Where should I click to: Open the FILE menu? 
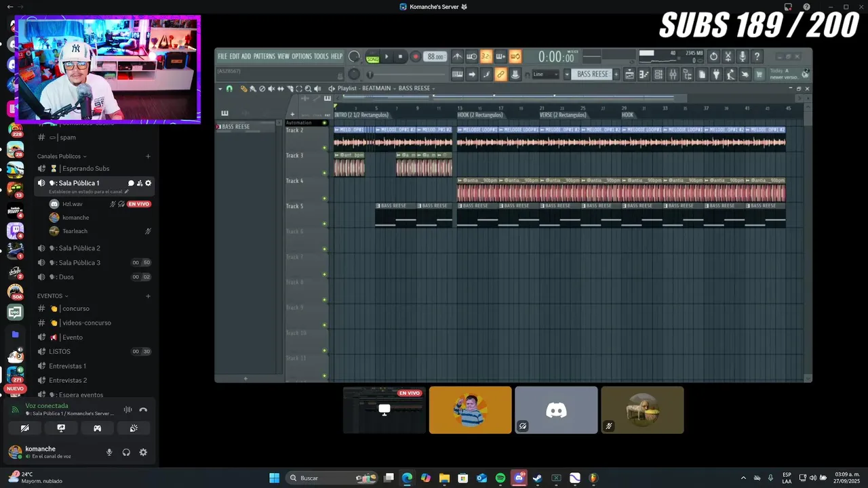pyautogui.click(x=222, y=56)
